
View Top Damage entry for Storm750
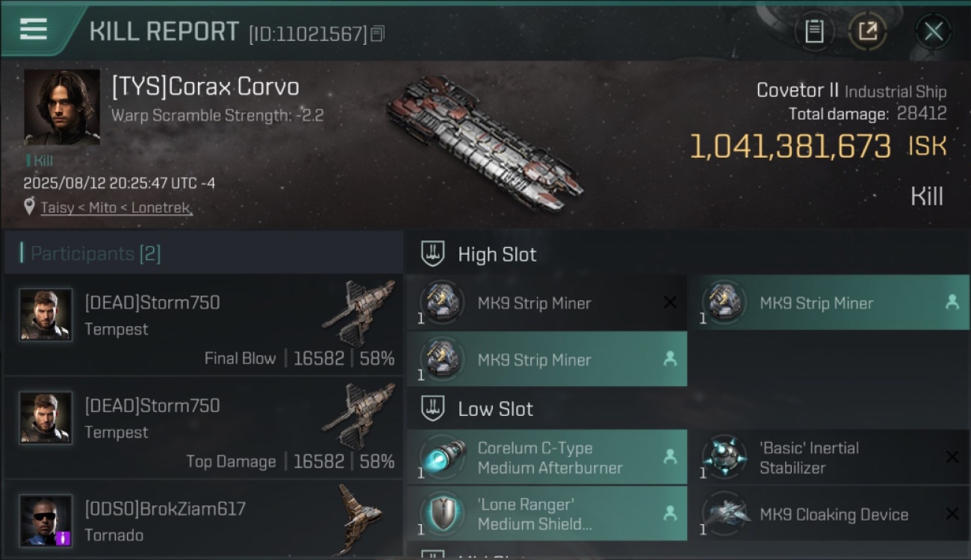pos(204,428)
